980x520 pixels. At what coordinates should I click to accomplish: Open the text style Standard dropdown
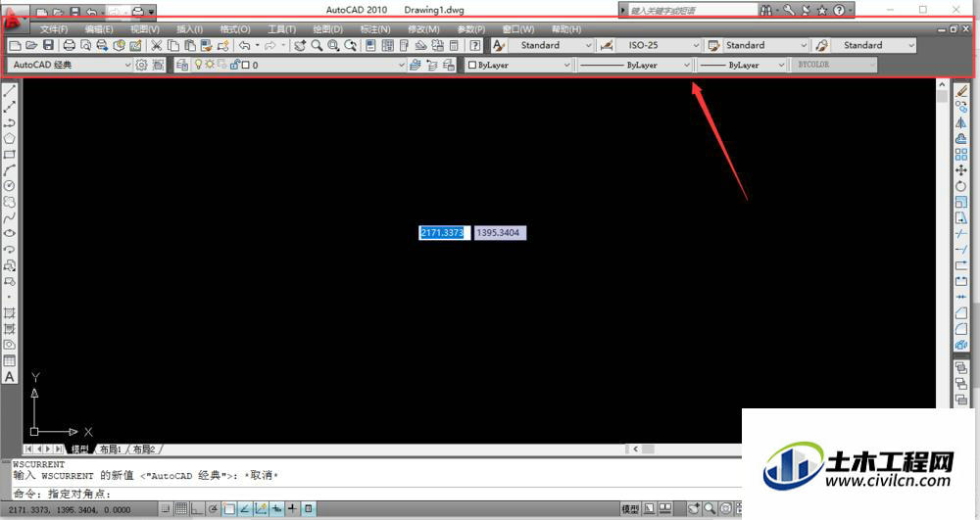pos(588,46)
